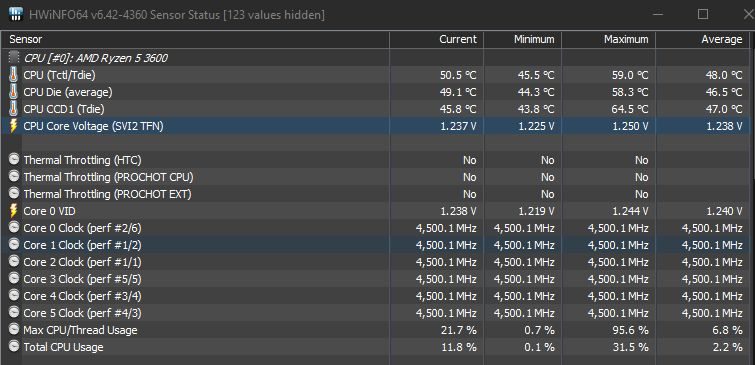Screen dimensions: 755x365
Task: Click maximum voltage value 1.250 V
Action: 630,126
